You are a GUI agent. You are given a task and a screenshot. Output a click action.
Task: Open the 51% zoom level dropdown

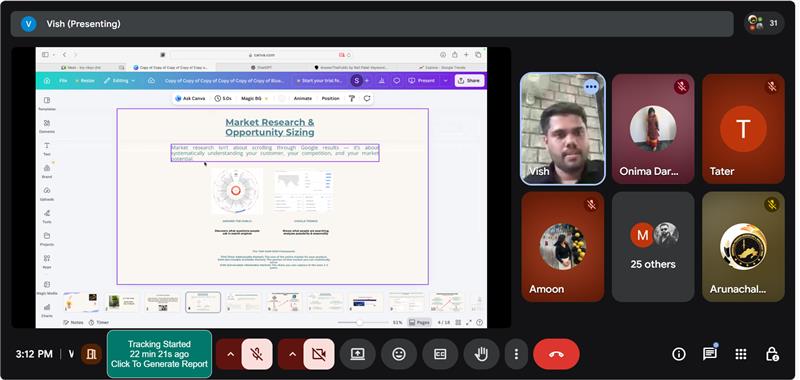397,322
